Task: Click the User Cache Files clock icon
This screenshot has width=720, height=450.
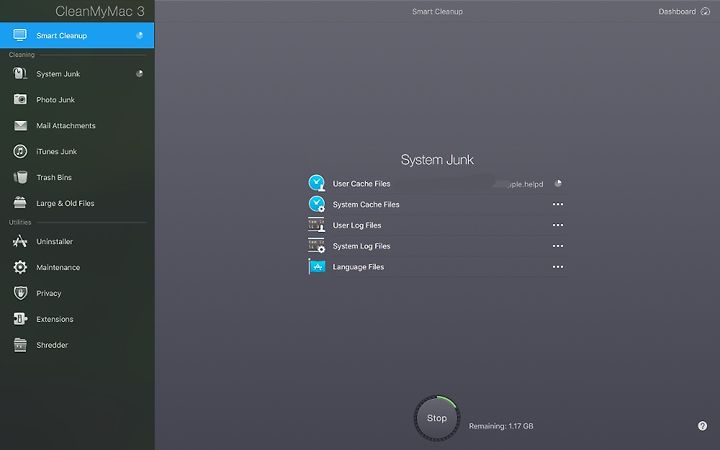Action: (316, 183)
